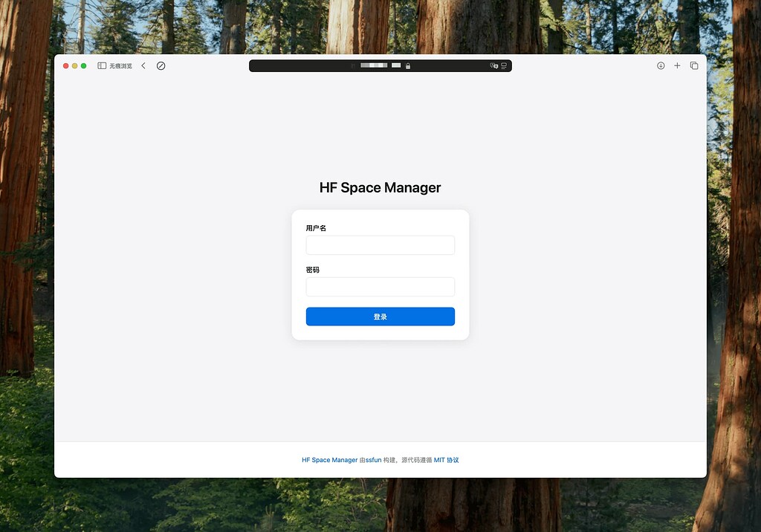Show the tab overview icon
This screenshot has width=761, height=532.
click(694, 65)
